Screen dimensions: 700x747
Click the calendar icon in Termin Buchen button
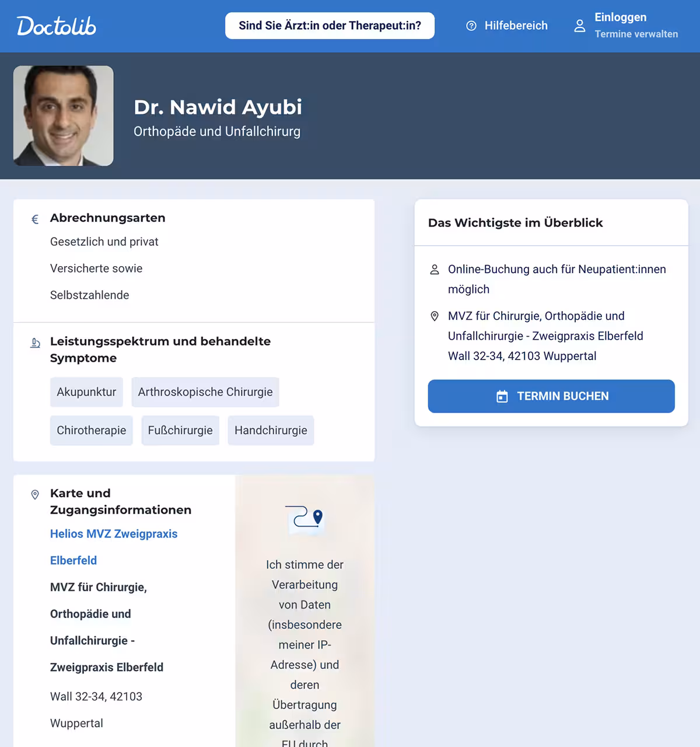[502, 397]
